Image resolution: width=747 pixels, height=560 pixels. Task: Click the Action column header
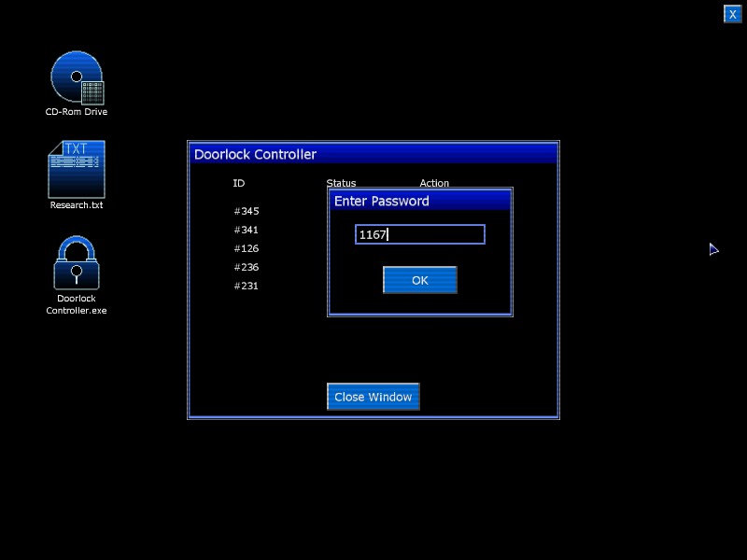click(434, 183)
